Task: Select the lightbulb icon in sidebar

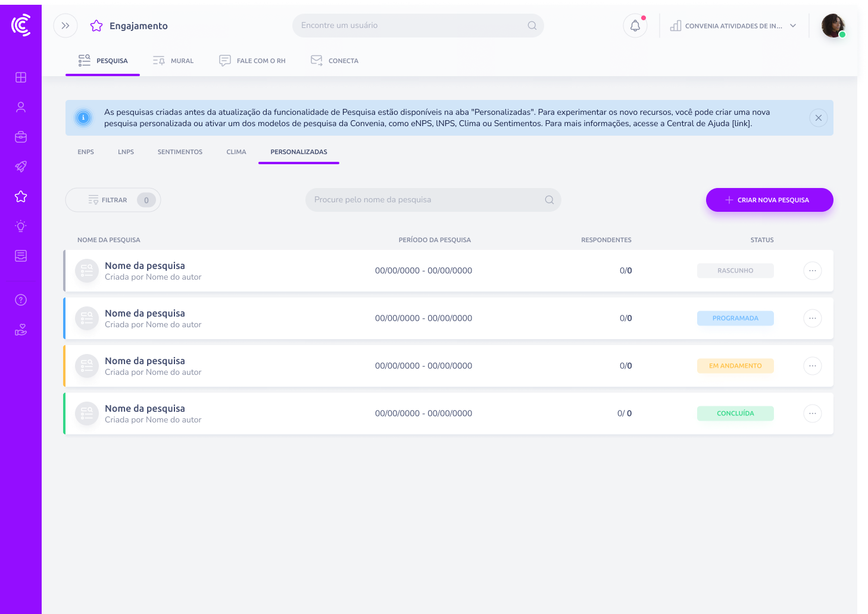Action: [21, 226]
